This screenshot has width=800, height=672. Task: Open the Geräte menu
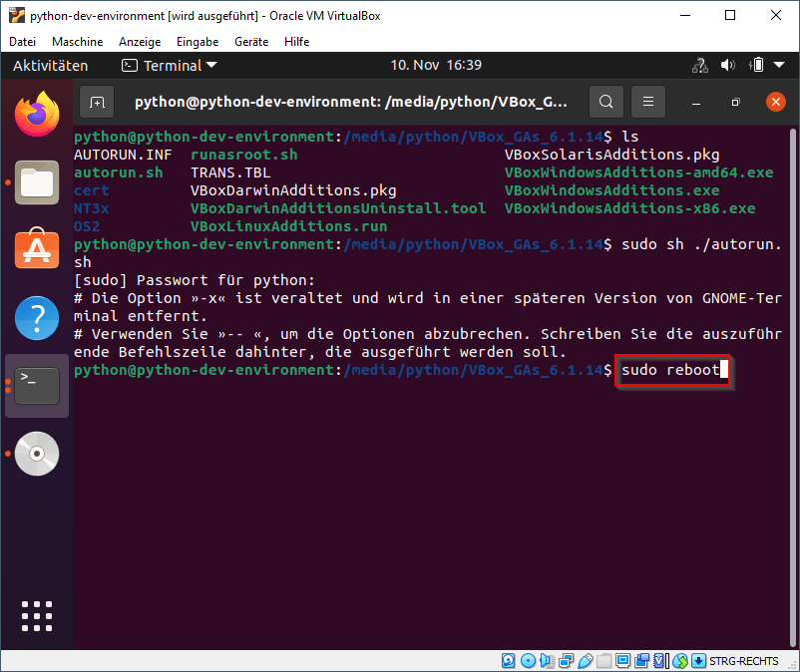[x=250, y=42]
